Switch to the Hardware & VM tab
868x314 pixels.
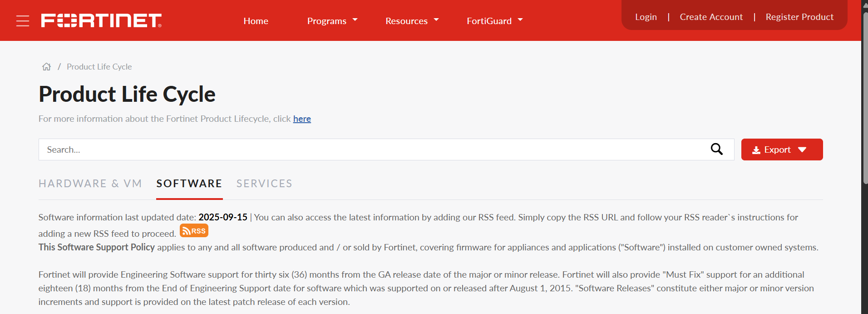click(90, 184)
